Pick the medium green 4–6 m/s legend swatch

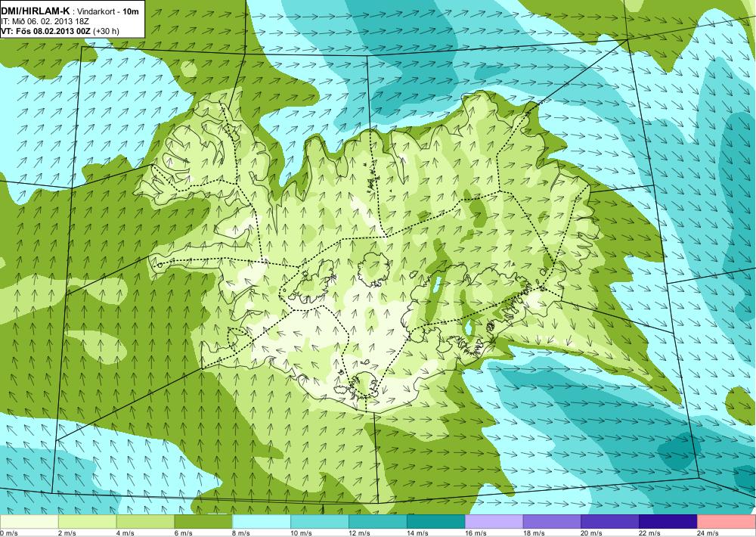point(145,522)
